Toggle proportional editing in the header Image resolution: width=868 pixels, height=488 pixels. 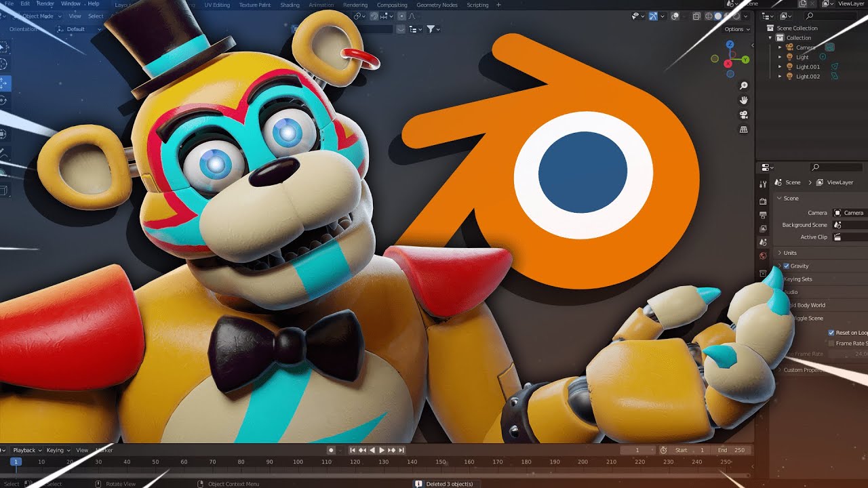402,16
